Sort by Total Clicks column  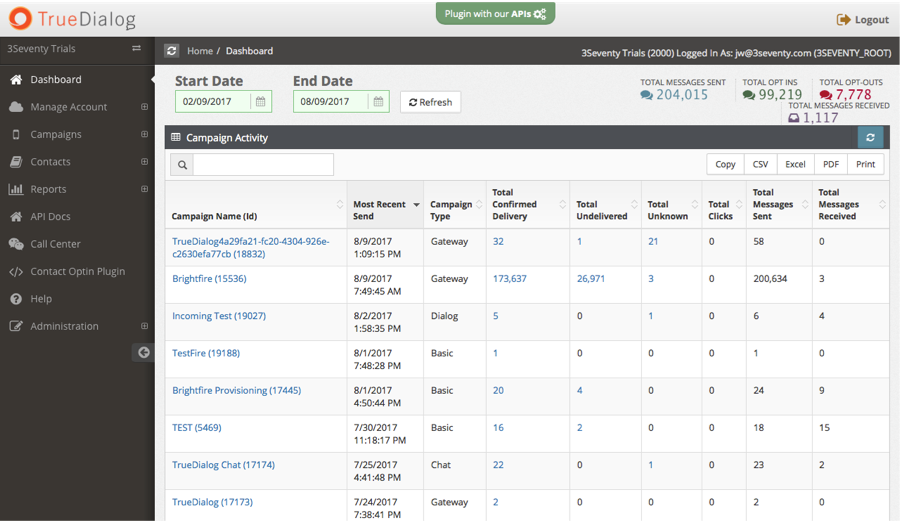click(724, 205)
